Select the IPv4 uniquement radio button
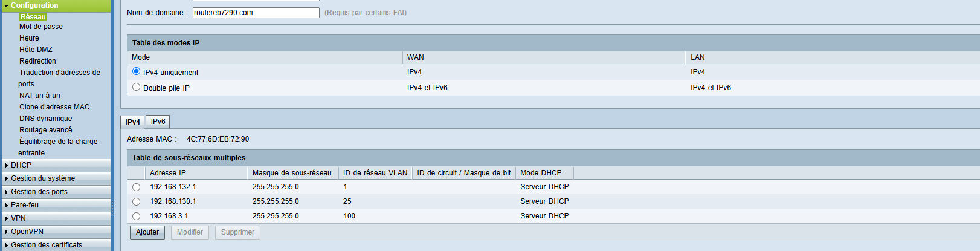 [136, 71]
